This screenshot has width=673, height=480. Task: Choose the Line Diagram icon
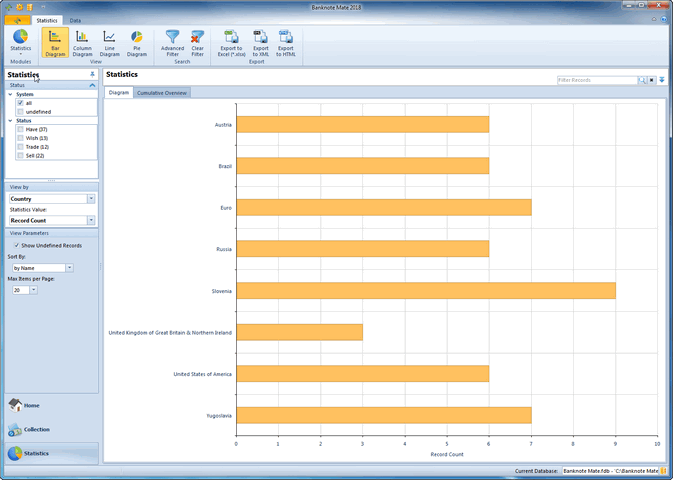pos(109,42)
